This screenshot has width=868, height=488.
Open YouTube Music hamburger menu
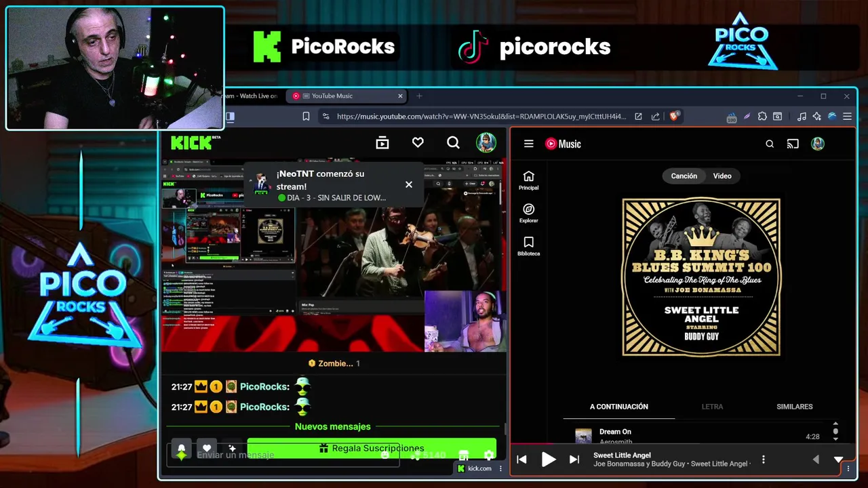(x=529, y=144)
